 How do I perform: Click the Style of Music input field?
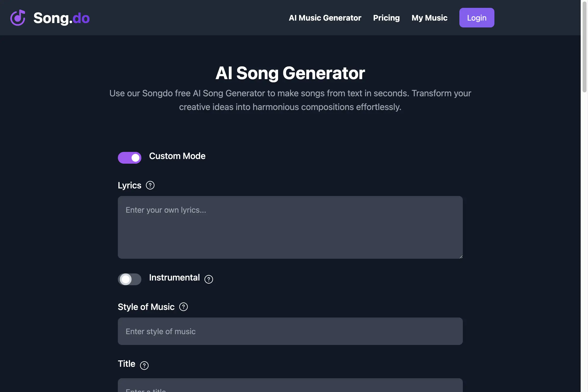(x=291, y=331)
